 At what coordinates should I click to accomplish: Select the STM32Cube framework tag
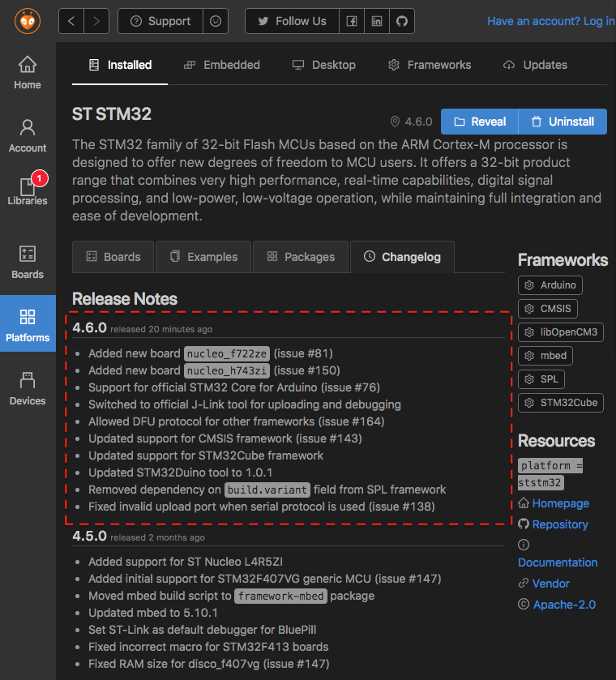coord(560,403)
